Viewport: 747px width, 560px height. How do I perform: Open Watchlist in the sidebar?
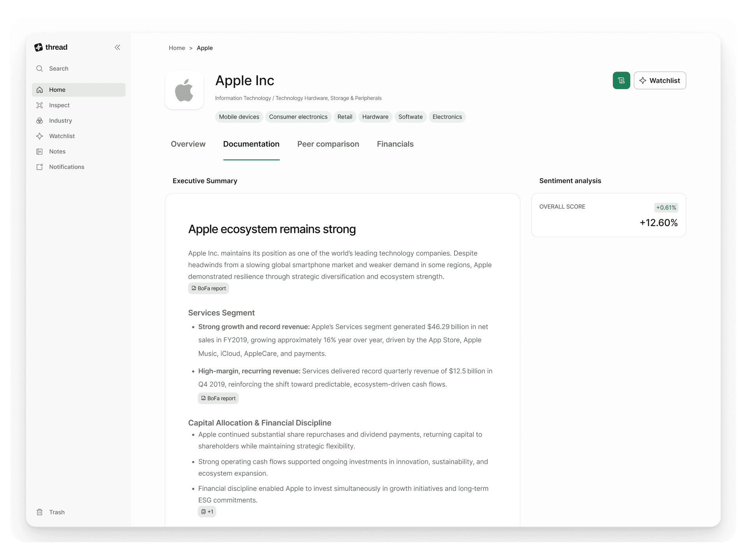62,136
